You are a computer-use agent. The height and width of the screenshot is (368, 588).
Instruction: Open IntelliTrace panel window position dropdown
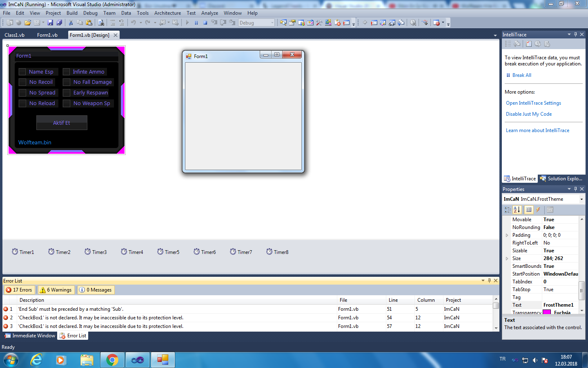[x=569, y=34]
